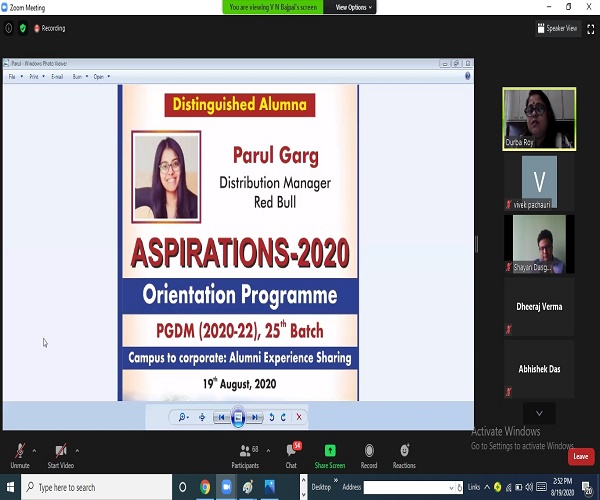Expand participants options arrow

(x=268, y=451)
